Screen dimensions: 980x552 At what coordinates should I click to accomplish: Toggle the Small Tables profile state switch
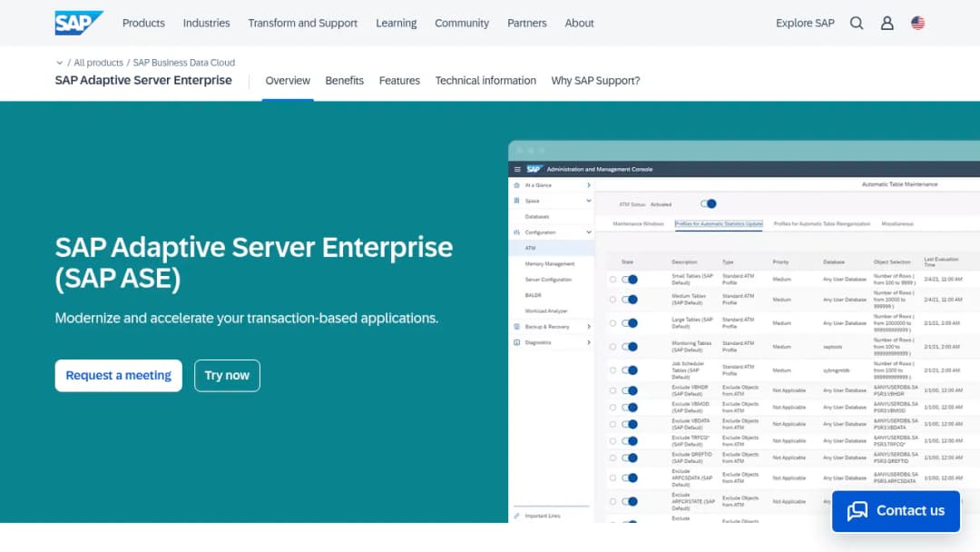[630, 280]
